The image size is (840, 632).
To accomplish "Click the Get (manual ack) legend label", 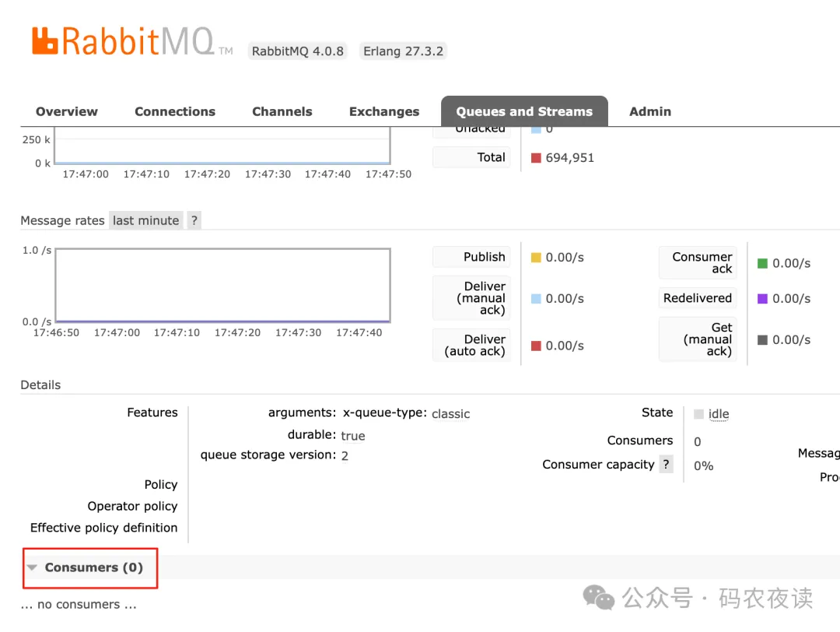I will pos(698,339).
